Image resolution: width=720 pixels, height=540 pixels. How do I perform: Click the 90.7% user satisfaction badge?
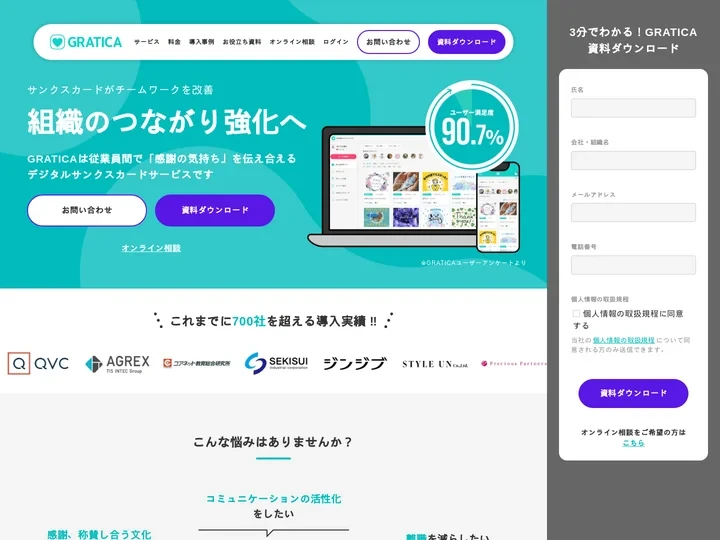point(472,127)
